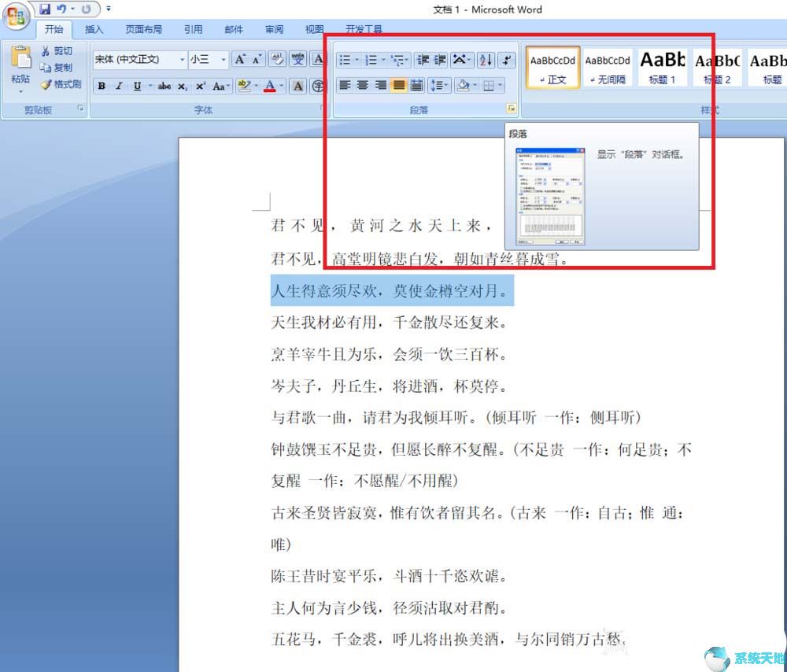The height and width of the screenshot is (672, 787).
Task: Click the 粘贴 paste button
Action: (x=20, y=69)
